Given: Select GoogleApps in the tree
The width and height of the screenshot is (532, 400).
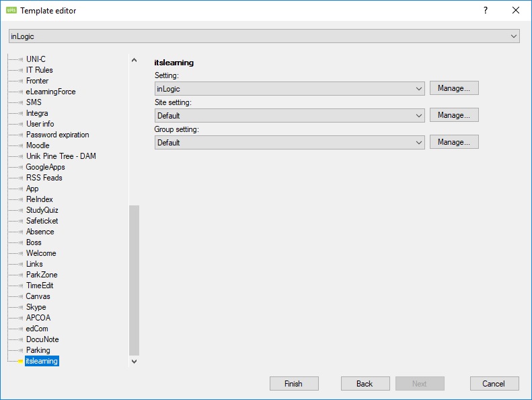Looking at the screenshot, I should [x=45, y=167].
